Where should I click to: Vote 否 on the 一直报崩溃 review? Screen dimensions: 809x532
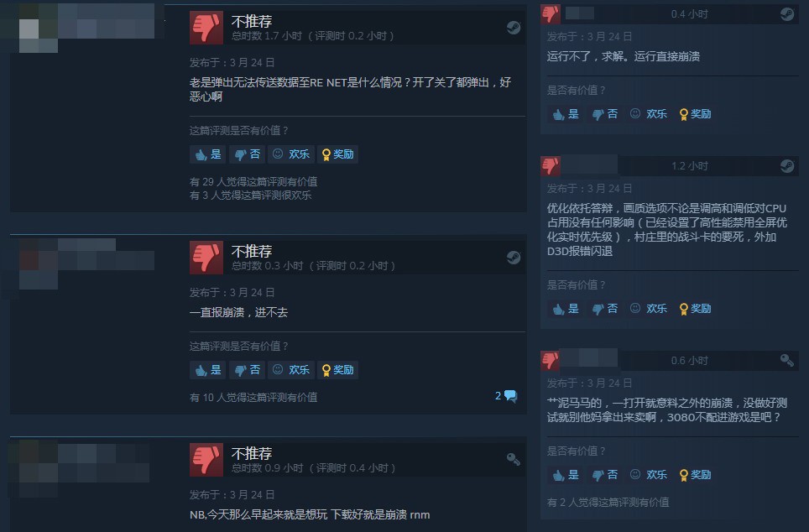(247, 370)
